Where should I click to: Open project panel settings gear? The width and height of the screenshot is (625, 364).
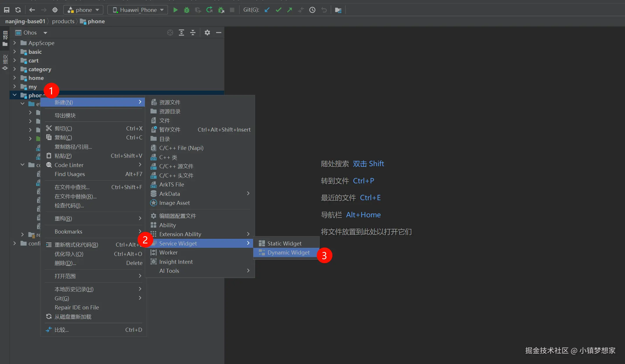[x=207, y=33]
